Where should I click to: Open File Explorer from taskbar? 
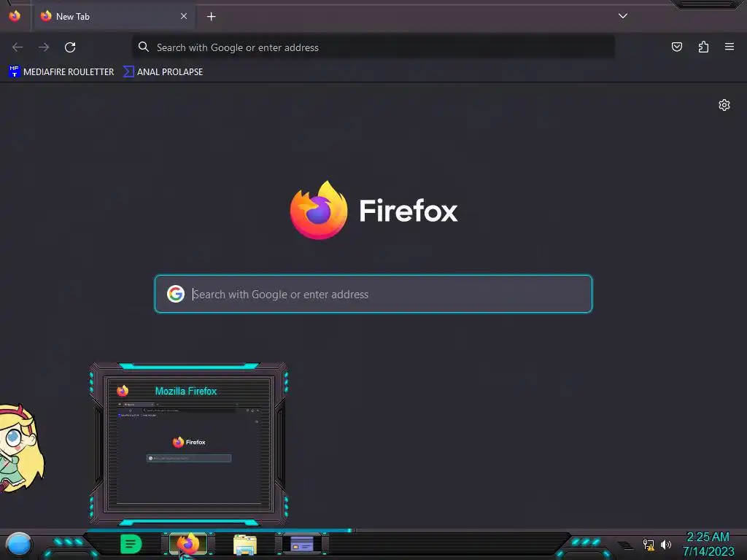coord(245,544)
